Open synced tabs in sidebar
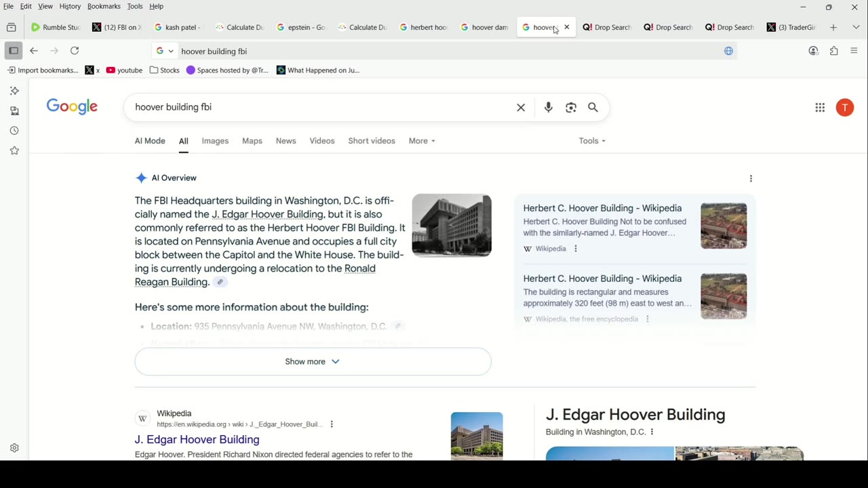Viewport: 868px width, 488px height. [14, 110]
